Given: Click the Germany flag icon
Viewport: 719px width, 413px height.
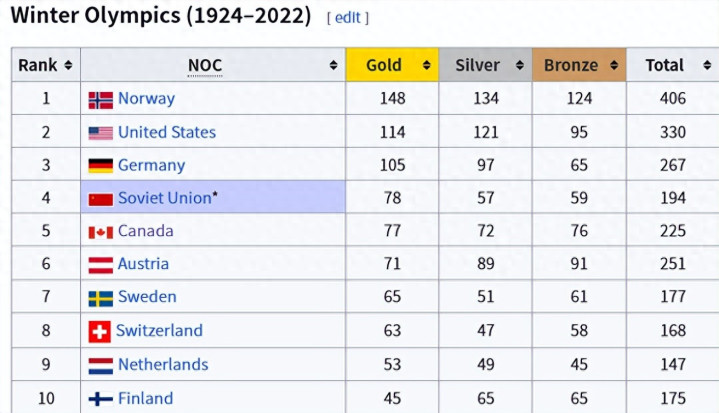Looking at the screenshot, I should [100, 165].
